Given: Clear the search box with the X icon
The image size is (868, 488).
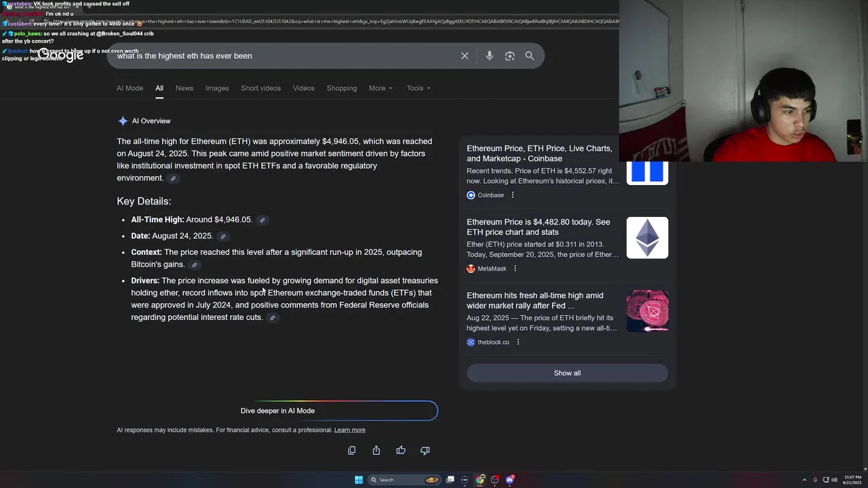Looking at the screenshot, I should 465,56.
